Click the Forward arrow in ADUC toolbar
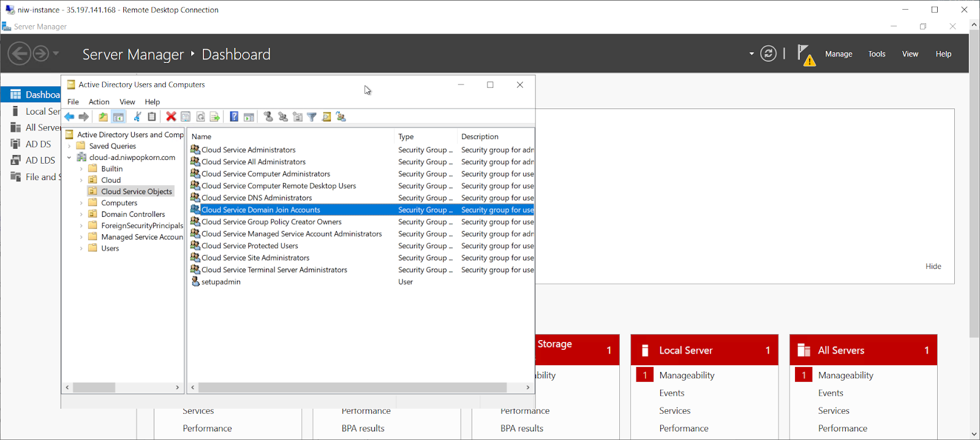Viewport: 980px width, 440px height. (84, 116)
